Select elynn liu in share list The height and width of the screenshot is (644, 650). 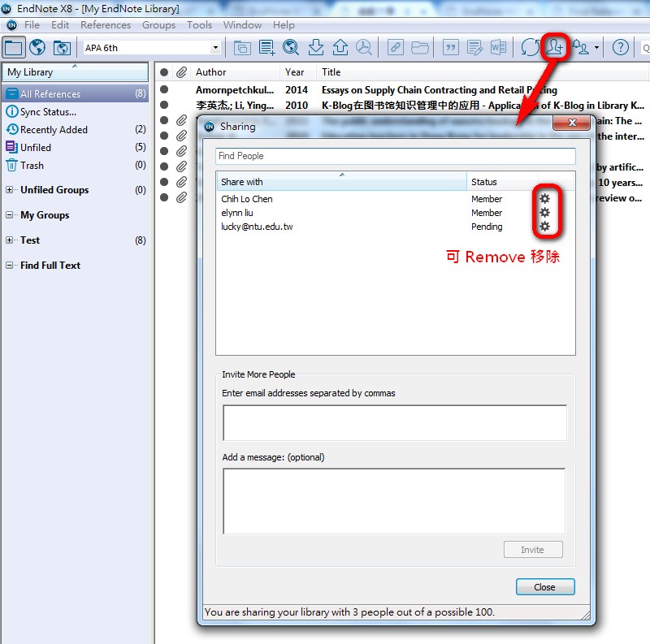point(237,213)
